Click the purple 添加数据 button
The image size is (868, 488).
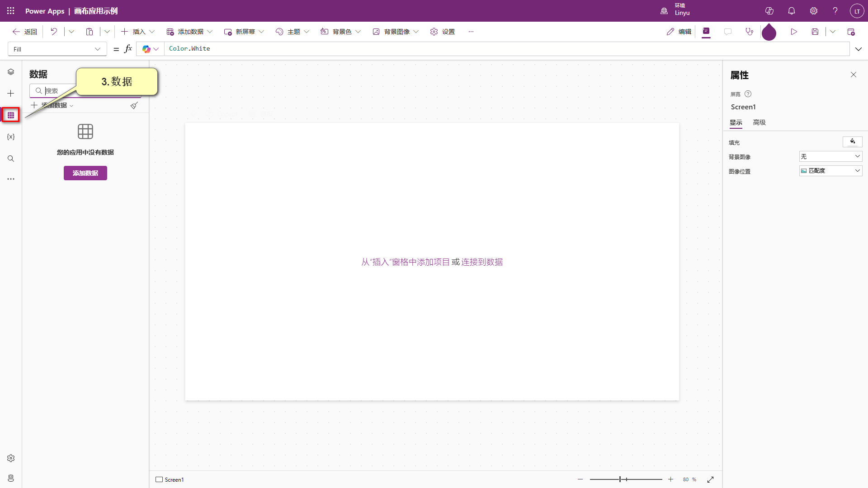coord(85,173)
